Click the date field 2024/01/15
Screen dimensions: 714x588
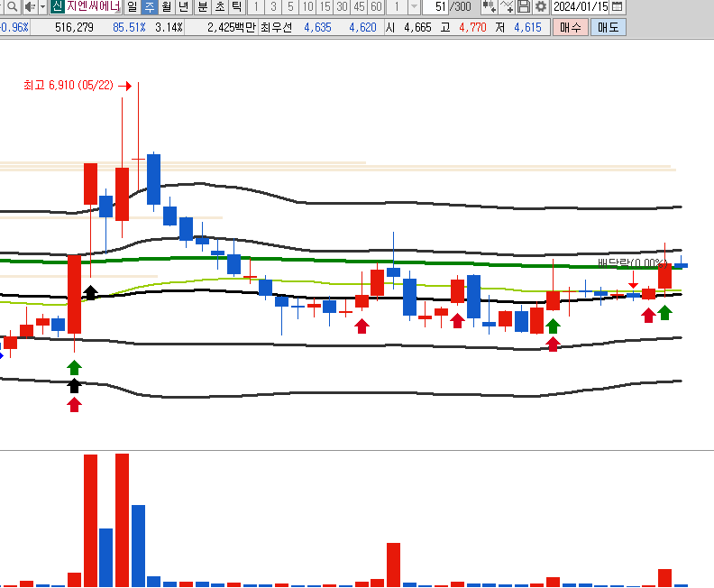[x=581, y=7]
